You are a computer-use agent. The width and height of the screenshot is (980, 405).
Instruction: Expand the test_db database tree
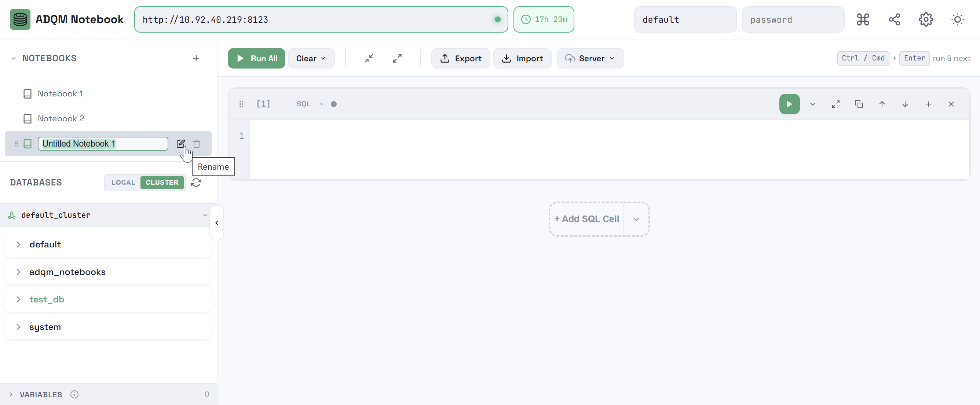(18, 299)
